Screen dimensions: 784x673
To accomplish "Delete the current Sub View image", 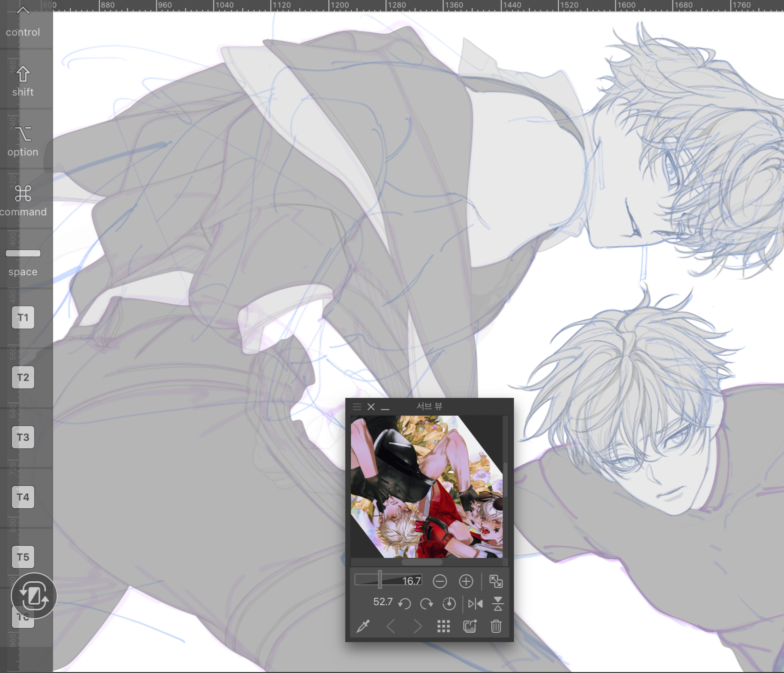I will [x=496, y=626].
